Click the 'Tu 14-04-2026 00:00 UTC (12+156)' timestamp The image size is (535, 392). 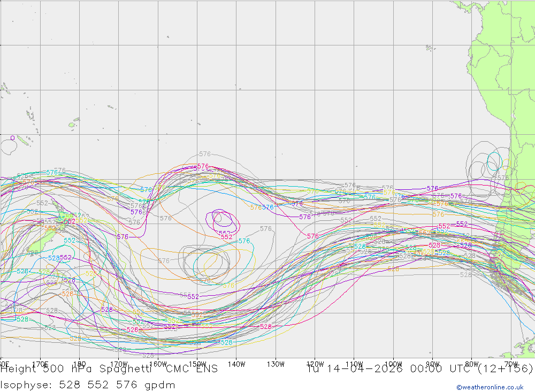[419, 369]
